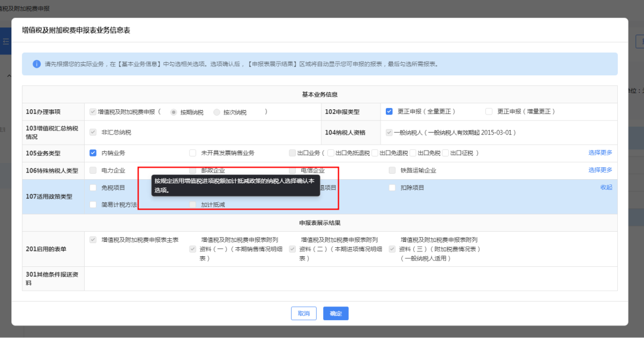644x338 pixels.
Task: Uncheck the 内销业务 checkbox
Action: coord(93,153)
